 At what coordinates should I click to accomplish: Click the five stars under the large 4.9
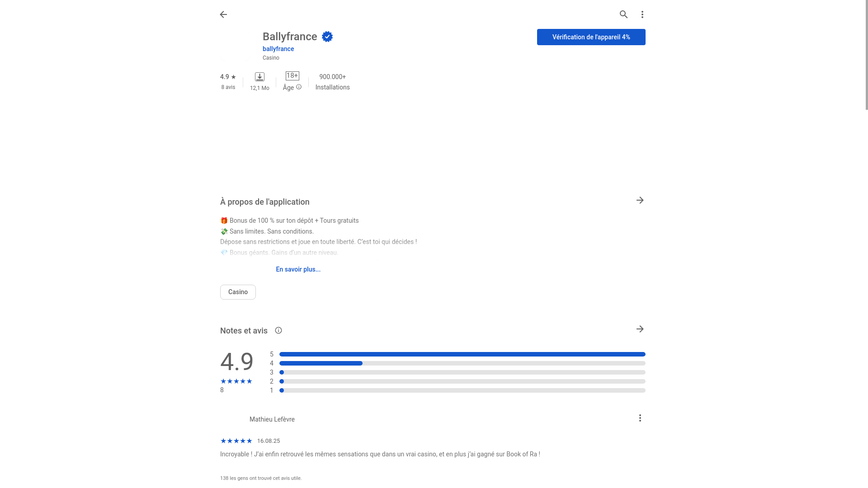pyautogui.click(x=236, y=381)
